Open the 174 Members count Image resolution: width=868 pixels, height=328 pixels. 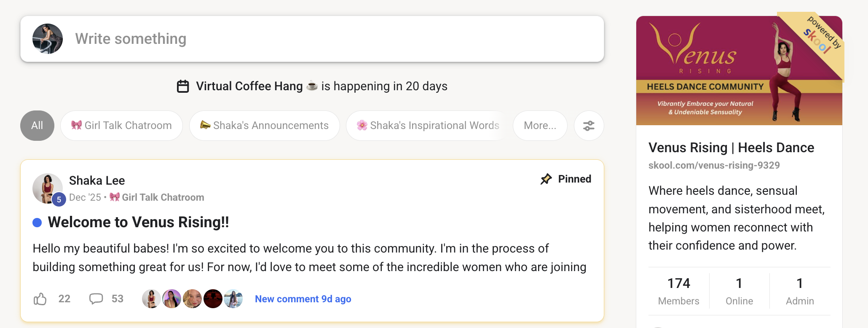pyautogui.click(x=678, y=291)
